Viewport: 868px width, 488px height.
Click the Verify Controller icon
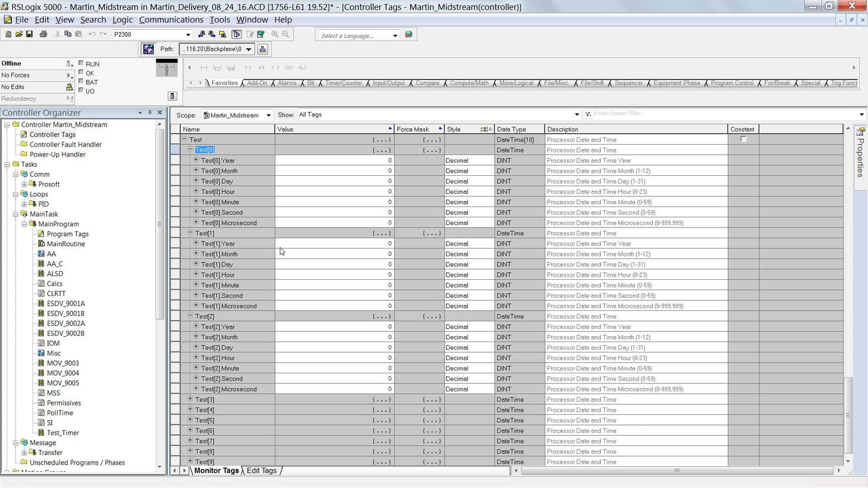point(261,34)
